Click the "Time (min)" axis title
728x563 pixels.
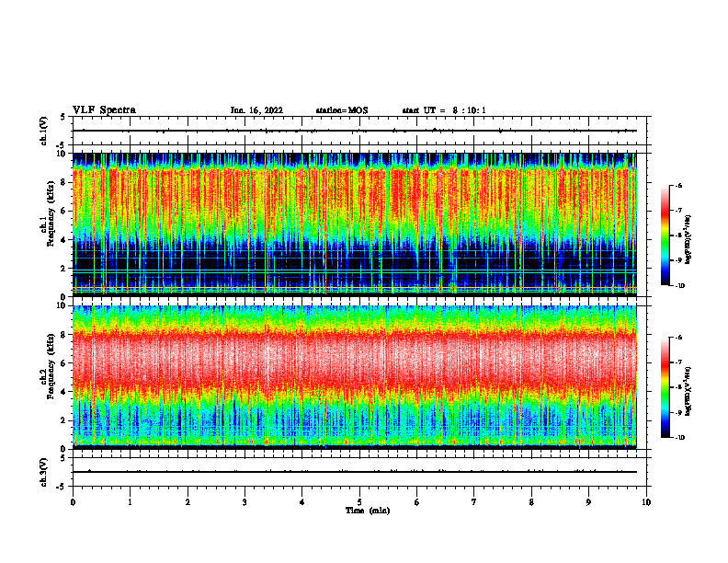[x=368, y=511]
